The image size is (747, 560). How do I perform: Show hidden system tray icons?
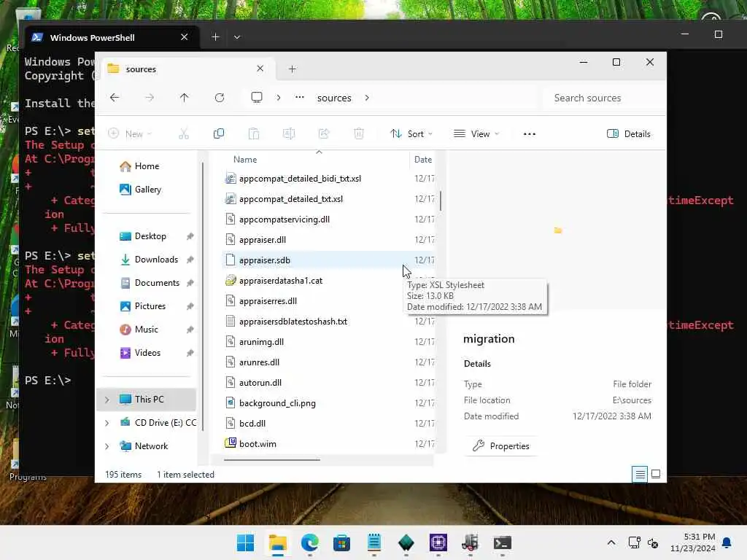pyautogui.click(x=611, y=542)
